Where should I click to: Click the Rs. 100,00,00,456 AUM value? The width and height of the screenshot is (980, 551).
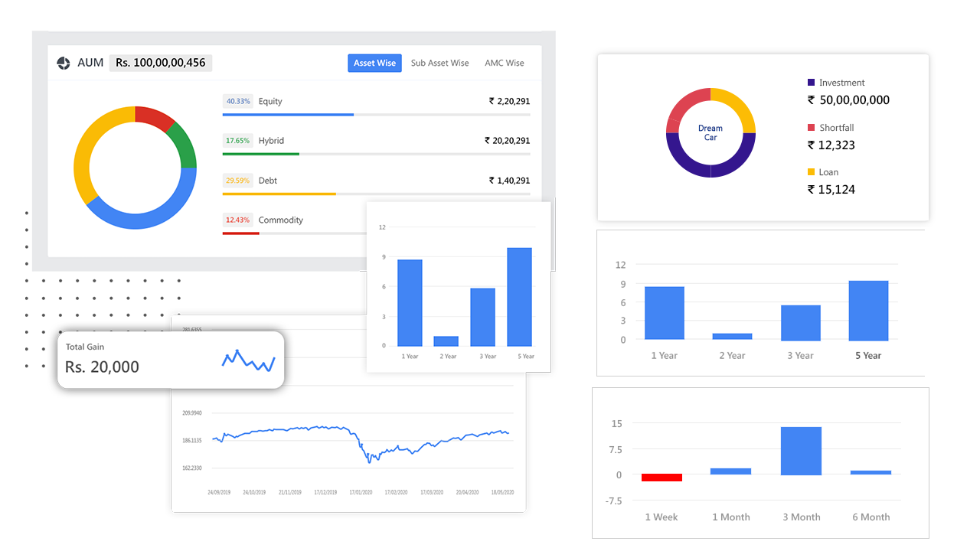point(161,63)
